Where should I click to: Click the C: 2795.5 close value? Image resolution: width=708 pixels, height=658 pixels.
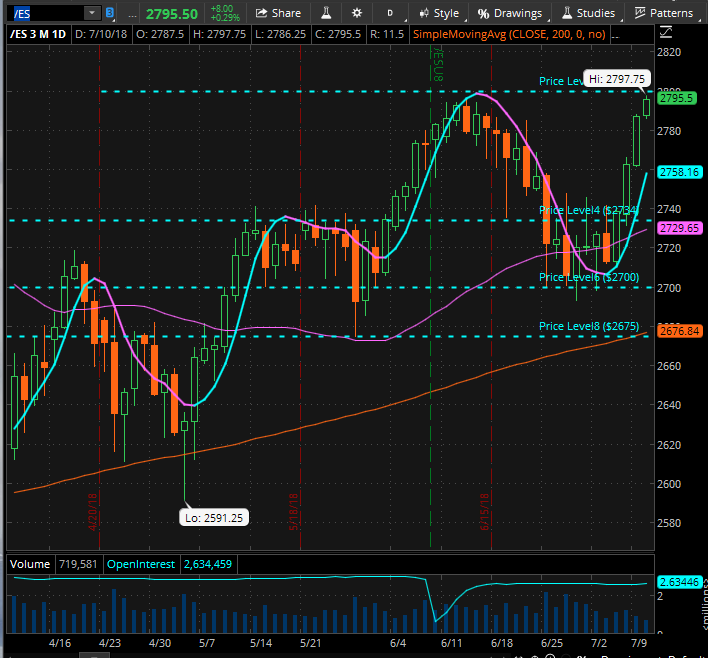coord(338,34)
